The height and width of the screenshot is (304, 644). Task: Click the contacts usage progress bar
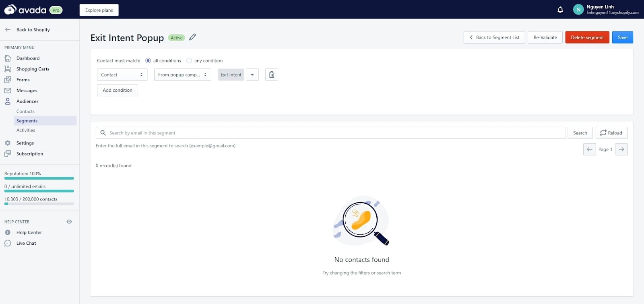pos(39,204)
